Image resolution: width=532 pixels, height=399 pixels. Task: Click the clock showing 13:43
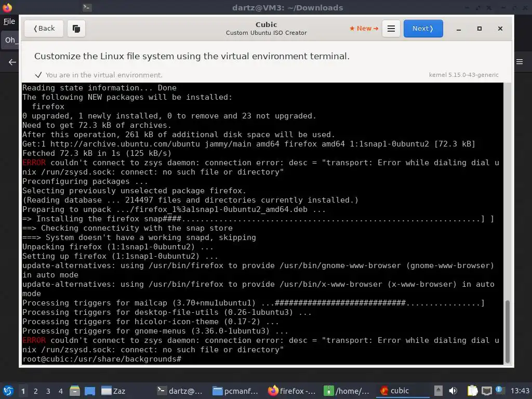[520, 391]
